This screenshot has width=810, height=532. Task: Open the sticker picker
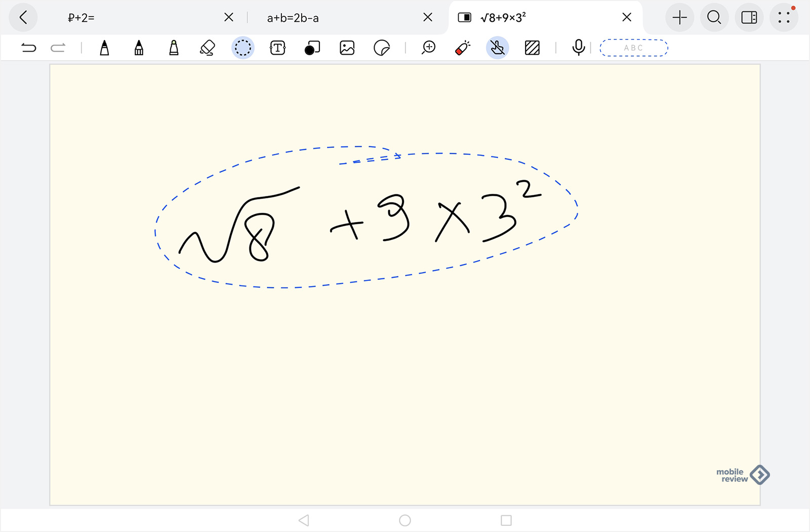382,48
